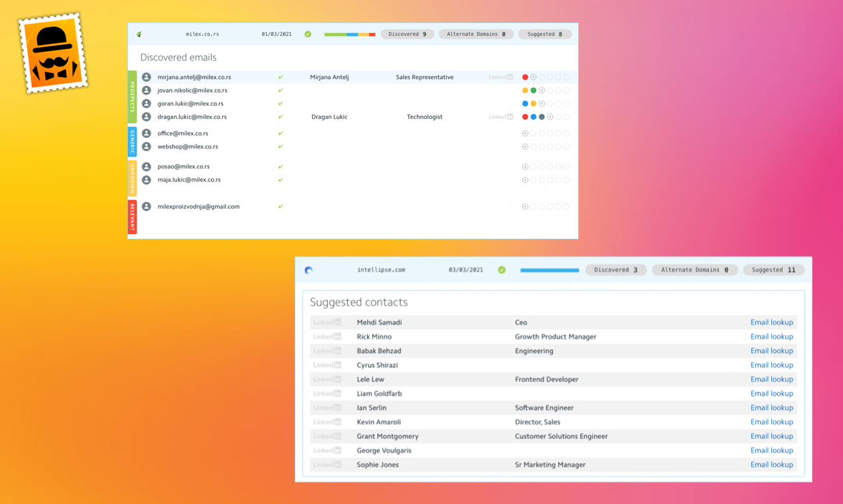Open LinkedIn icon for Kevin Amaroli
The width and height of the screenshot is (843, 504).
click(327, 422)
